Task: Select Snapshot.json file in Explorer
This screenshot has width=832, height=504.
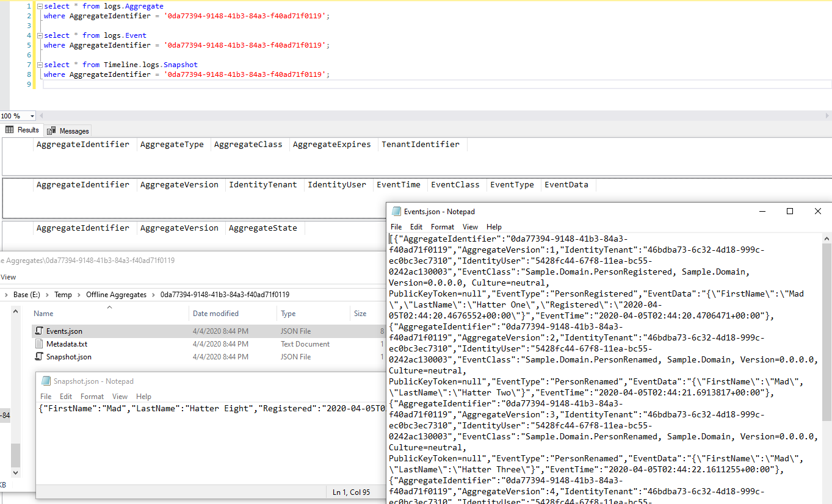Action: [69, 357]
